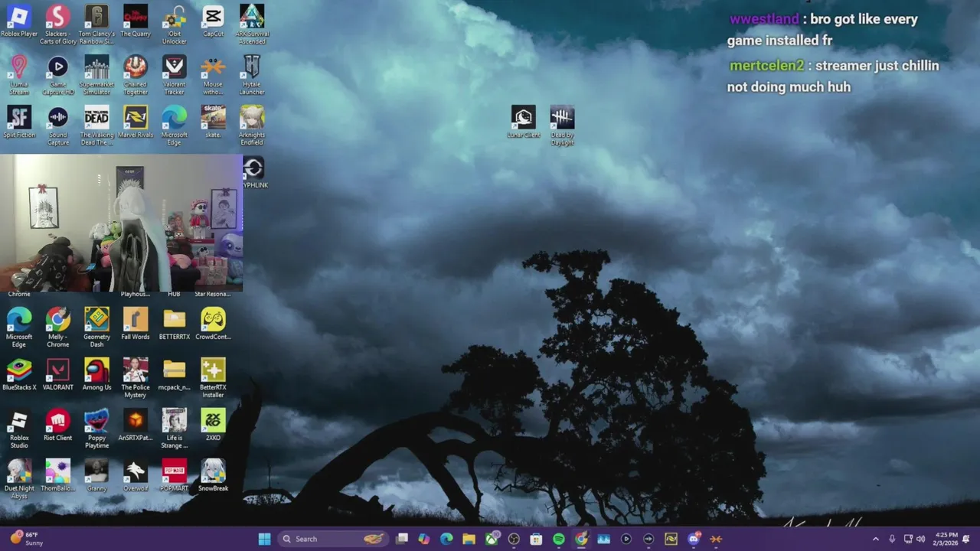Select the Geometry Dash desktop icon
The height and width of the screenshot is (551, 980).
click(96, 328)
